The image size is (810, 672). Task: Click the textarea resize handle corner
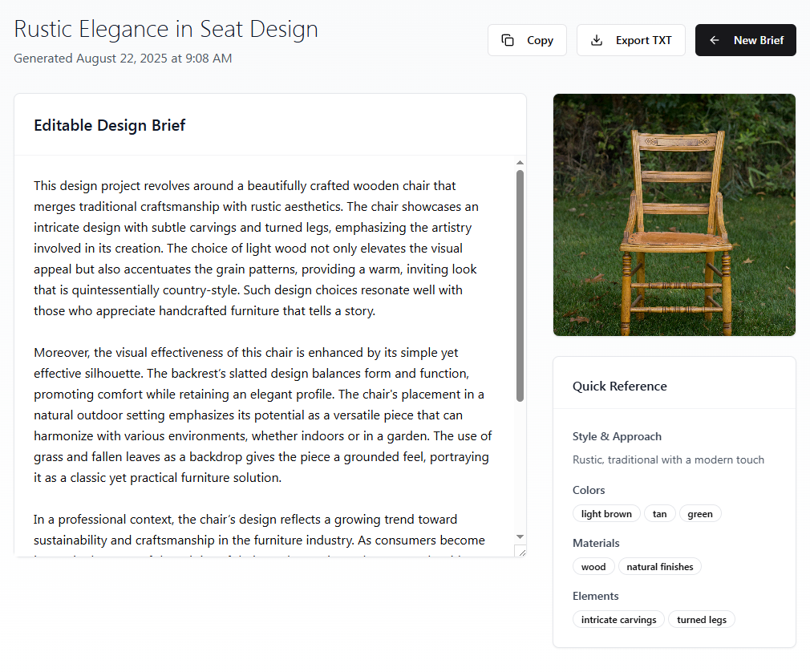[520, 551]
